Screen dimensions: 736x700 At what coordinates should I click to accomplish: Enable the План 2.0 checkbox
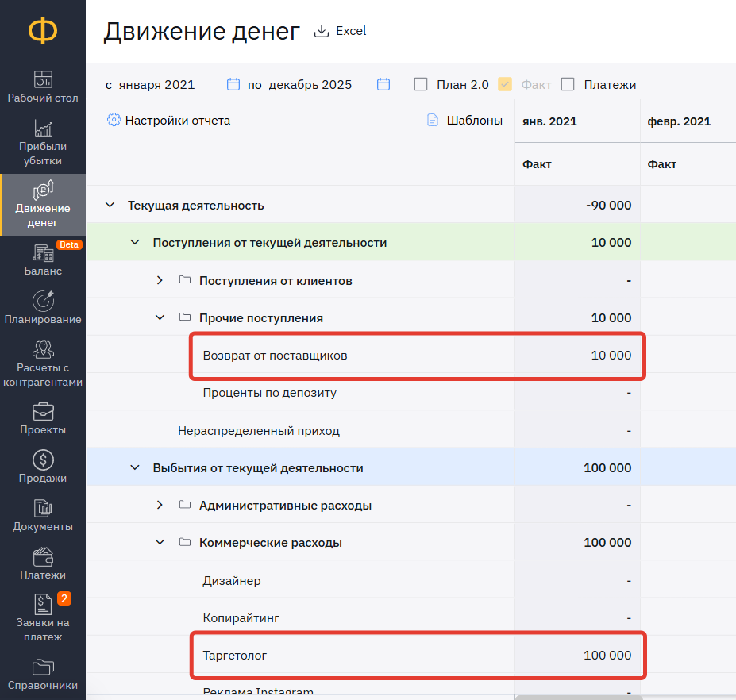tap(421, 84)
